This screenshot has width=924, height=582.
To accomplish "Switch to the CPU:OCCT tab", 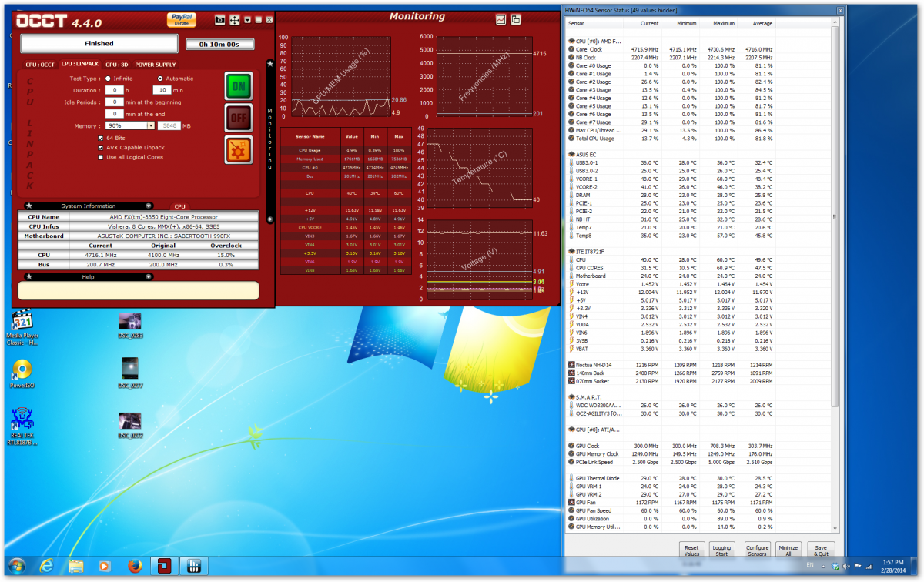I will 40,65.
